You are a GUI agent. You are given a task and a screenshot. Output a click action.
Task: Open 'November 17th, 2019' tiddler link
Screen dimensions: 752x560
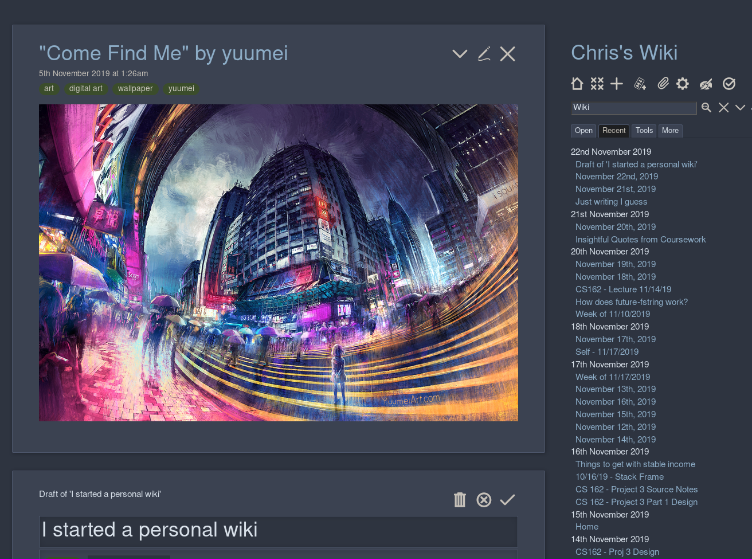point(616,339)
